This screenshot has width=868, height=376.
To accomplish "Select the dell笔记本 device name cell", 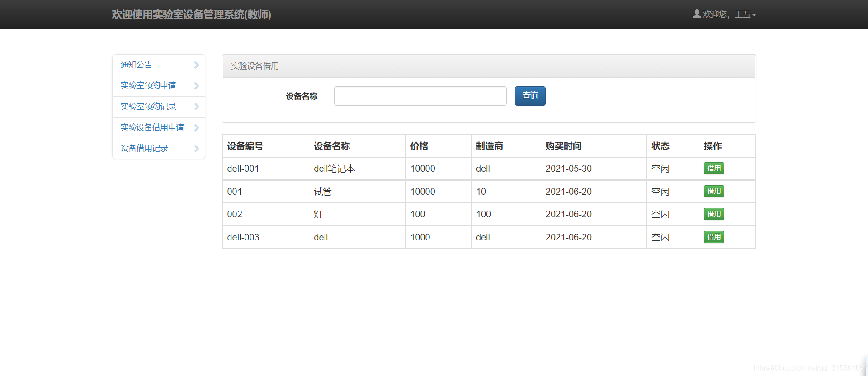I will (x=357, y=169).
